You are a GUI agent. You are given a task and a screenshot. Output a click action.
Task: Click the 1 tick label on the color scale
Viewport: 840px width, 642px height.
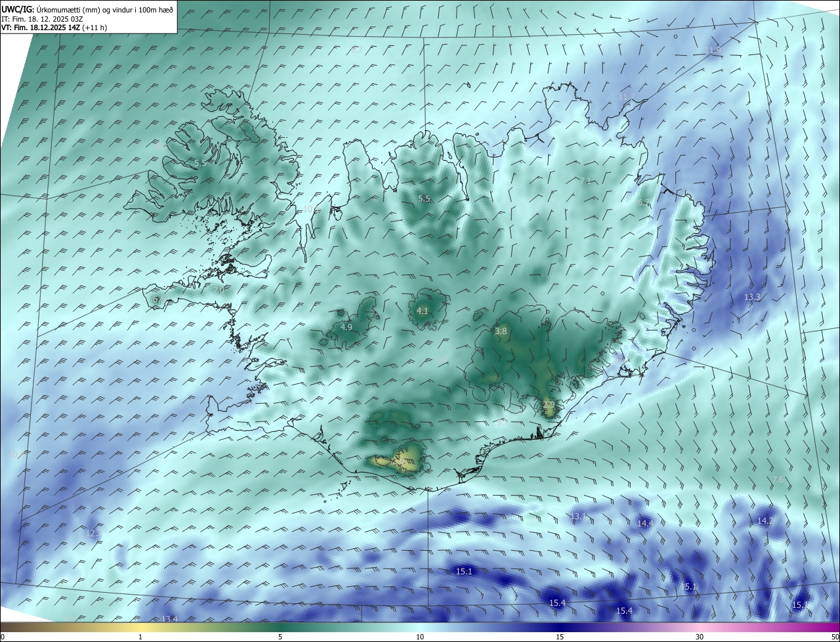pyautogui.click(x=140, y=637)
